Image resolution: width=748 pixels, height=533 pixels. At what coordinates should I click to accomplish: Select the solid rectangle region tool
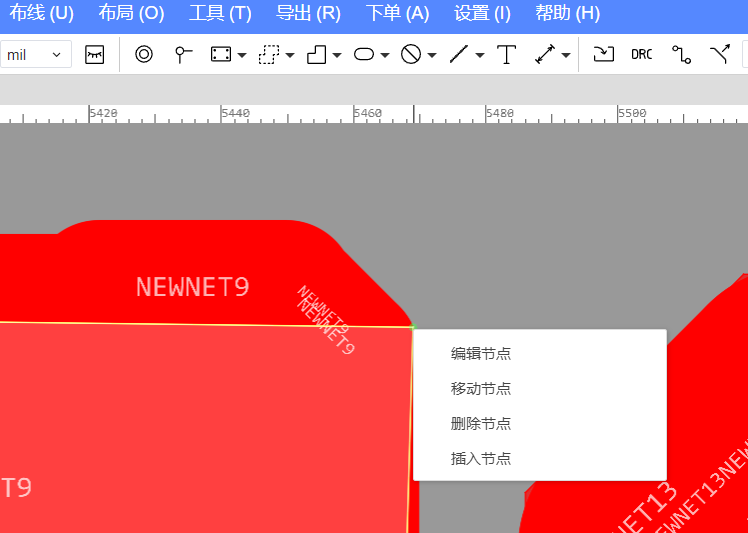[x=221, y=55]
